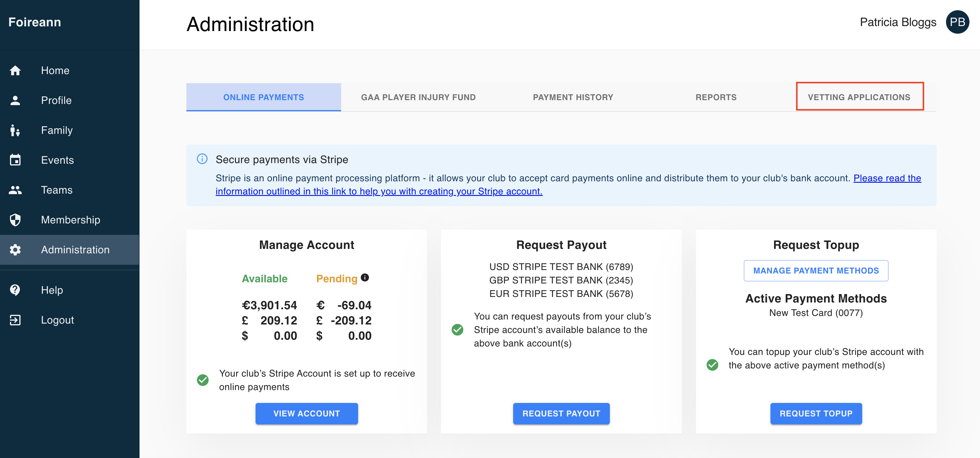Select the Administration gear icon
Viewport: 980px width, 458px height.
pos(15,250)
